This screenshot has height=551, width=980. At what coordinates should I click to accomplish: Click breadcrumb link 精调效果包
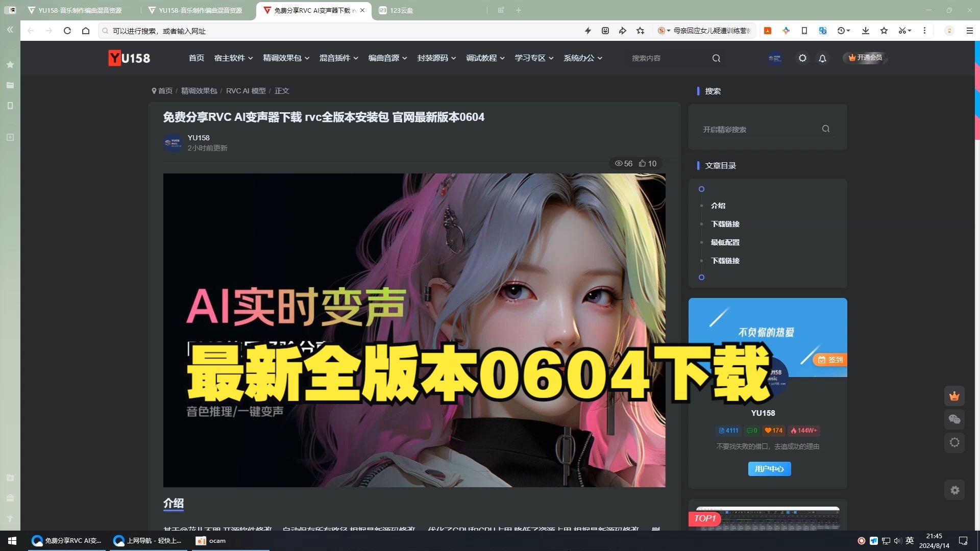(x=199, y=91)
